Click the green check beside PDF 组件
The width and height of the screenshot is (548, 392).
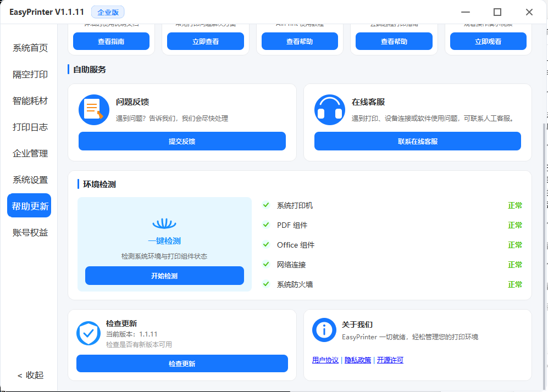(266, 225)
